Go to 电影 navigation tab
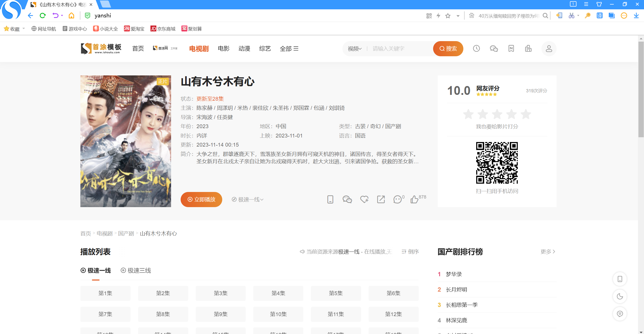 pyautogui.click(x=223, y=48)
